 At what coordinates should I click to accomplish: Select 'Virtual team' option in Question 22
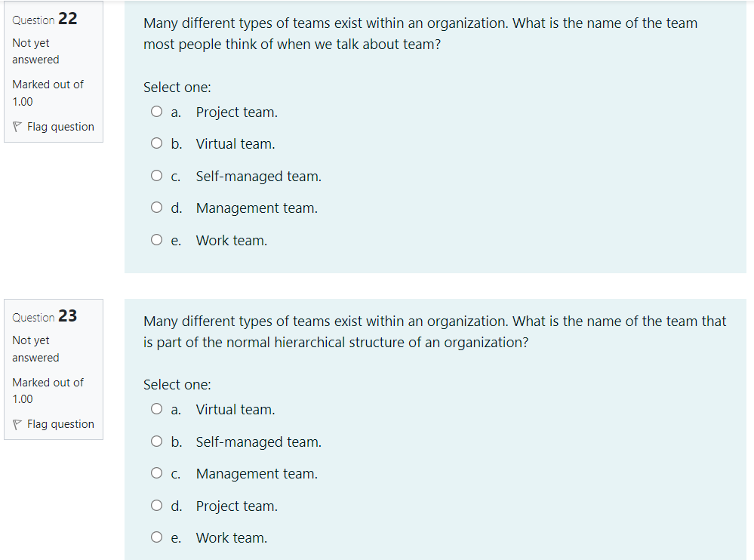tap(156, 143)
